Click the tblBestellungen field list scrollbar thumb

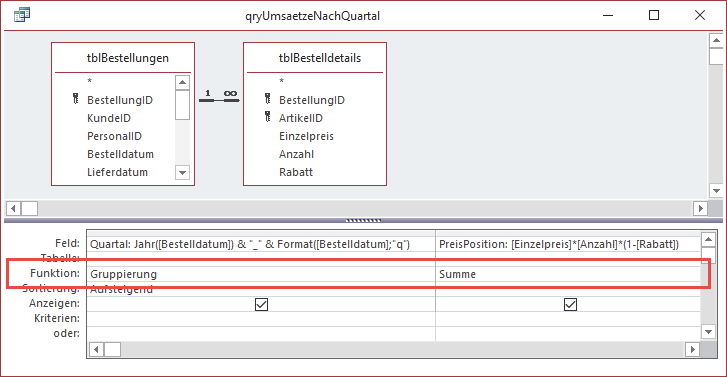coord(182,105)
